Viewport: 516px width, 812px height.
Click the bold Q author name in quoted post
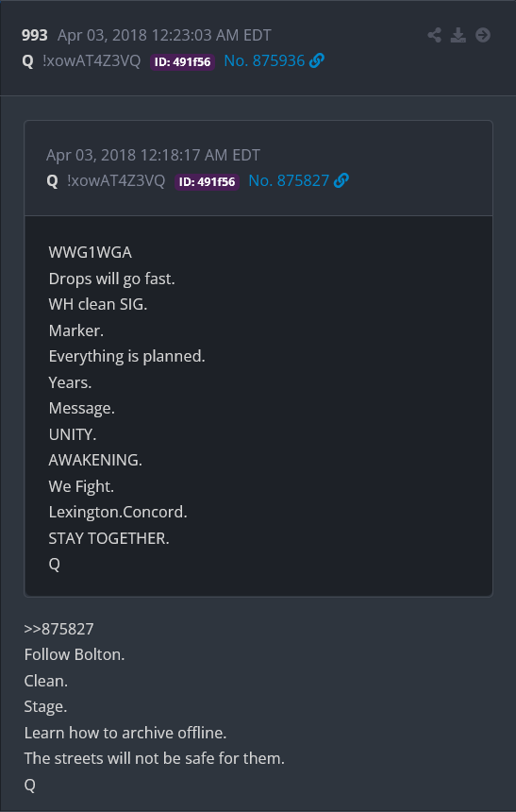(52, 181)
